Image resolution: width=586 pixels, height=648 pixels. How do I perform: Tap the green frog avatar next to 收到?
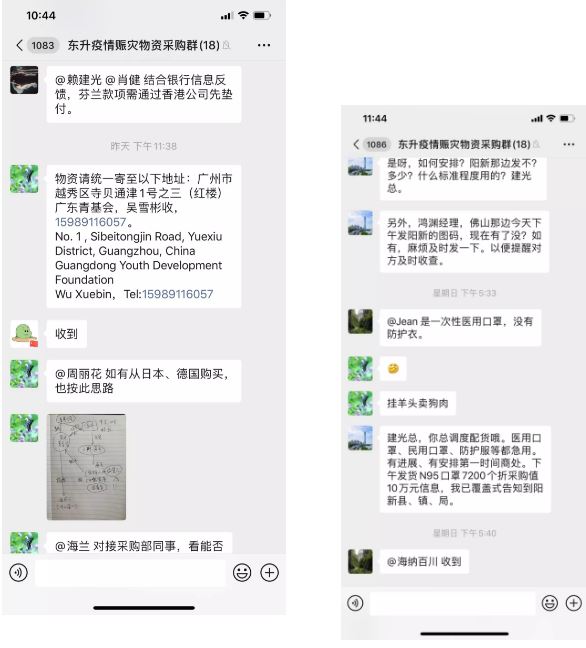coord(24,334)
